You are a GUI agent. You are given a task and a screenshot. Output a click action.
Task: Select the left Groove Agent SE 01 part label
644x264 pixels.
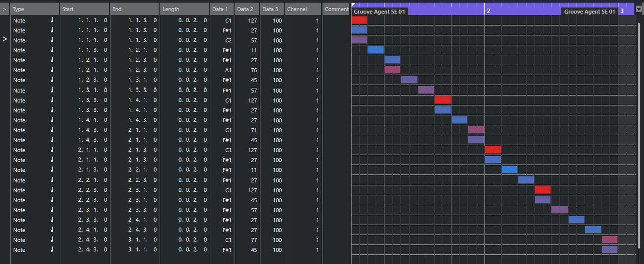(x=379, y=11)
